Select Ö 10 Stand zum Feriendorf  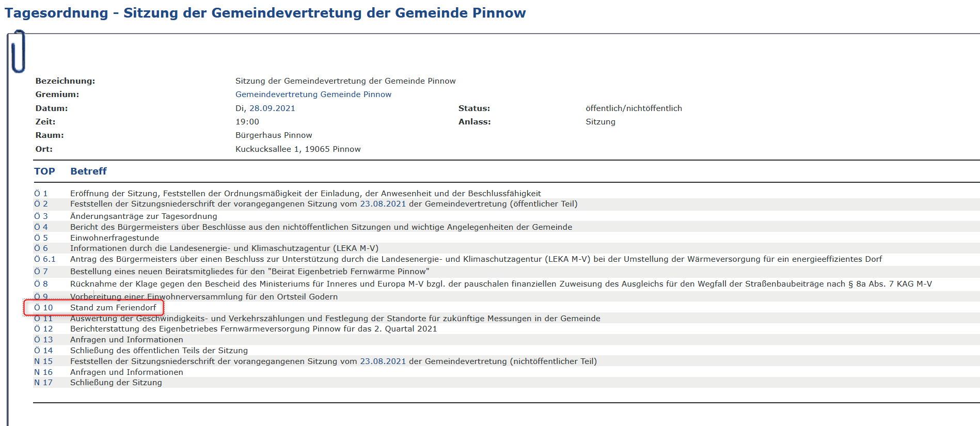coord(43,308)
